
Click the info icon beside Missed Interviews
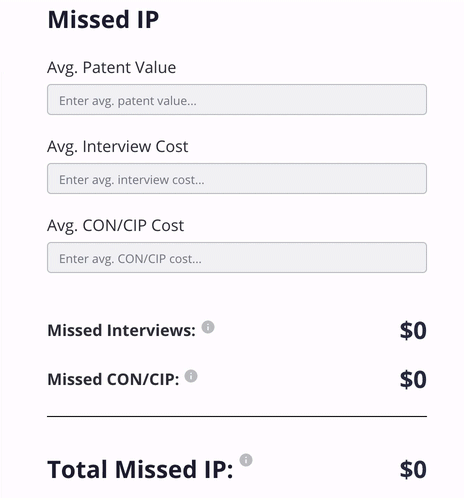(x=208, y=327)
